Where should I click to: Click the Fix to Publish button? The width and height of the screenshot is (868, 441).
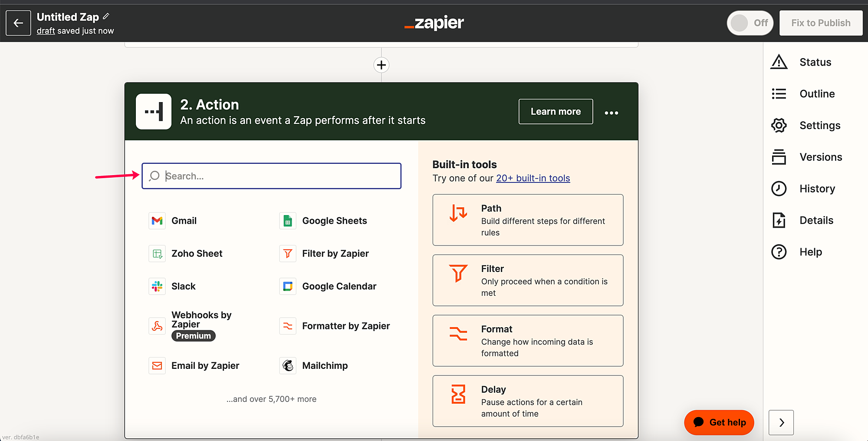pyautogui.click(x=821, y=23)
